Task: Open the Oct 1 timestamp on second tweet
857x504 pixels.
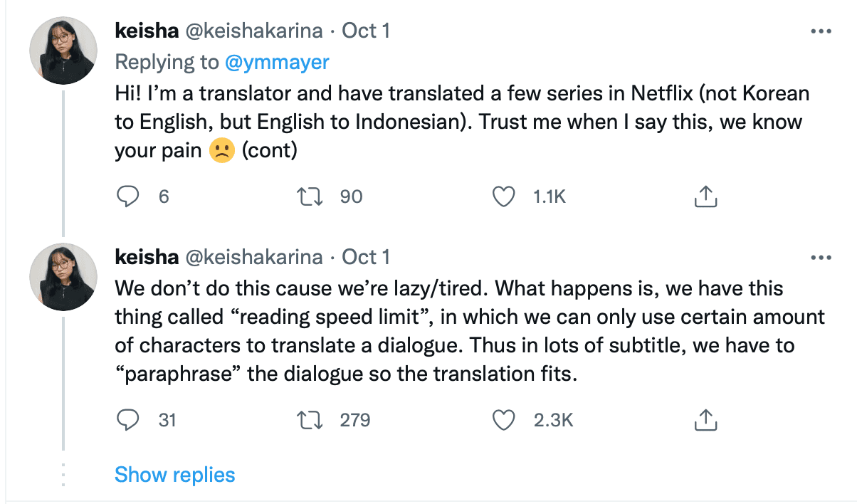Action: 366,257
